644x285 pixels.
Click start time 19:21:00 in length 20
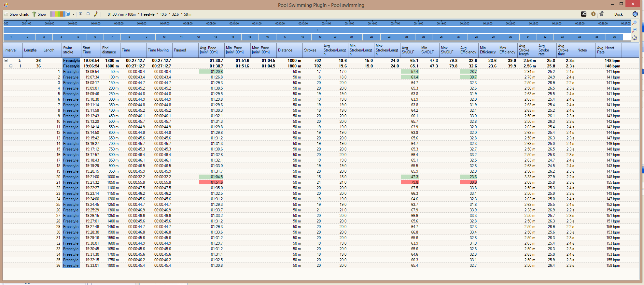point(92,177)
